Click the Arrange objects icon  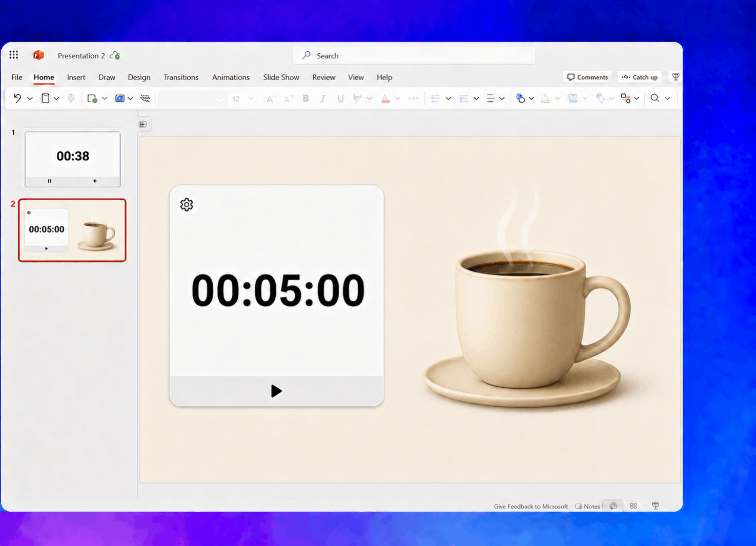[625, 98]
